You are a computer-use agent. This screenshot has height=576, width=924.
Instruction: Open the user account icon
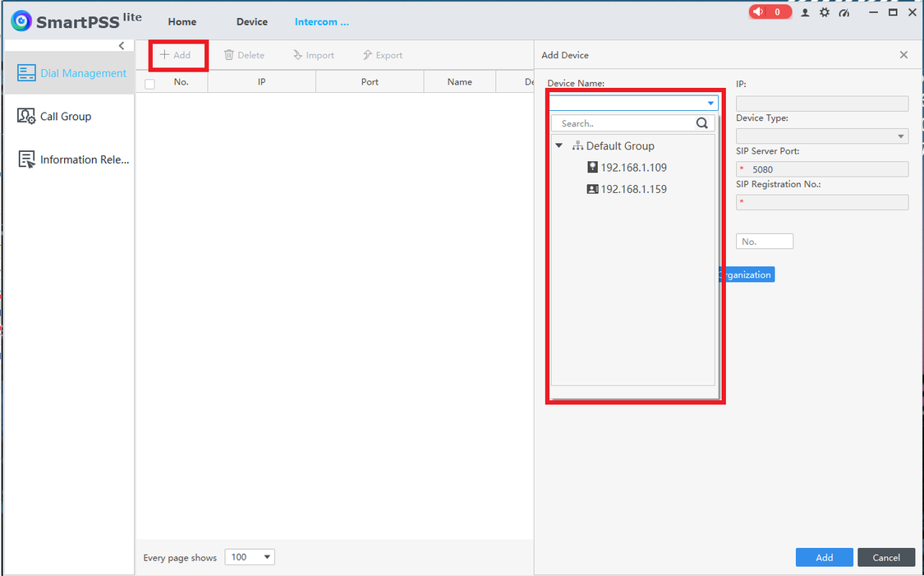tap(805, 12)
